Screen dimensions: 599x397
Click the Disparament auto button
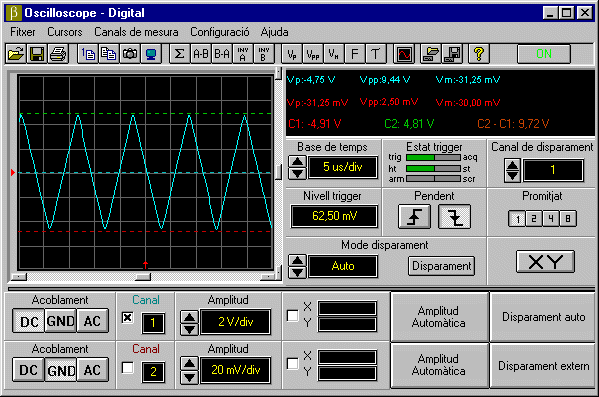(x=542, y=317)
